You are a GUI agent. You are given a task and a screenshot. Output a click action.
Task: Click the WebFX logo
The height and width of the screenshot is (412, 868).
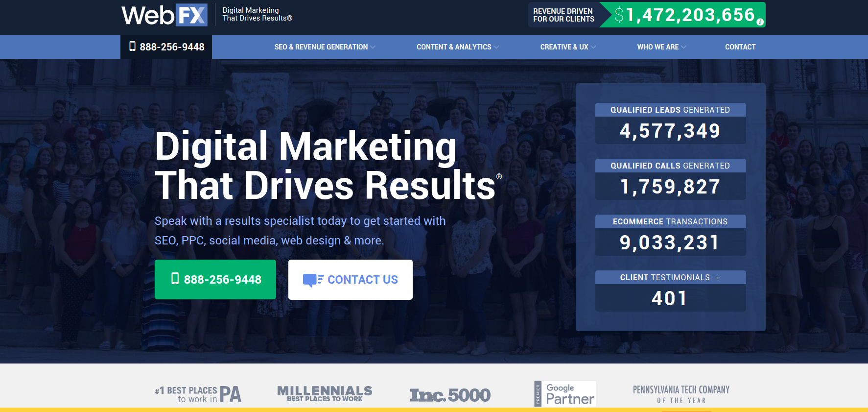(x=164, y=15)
